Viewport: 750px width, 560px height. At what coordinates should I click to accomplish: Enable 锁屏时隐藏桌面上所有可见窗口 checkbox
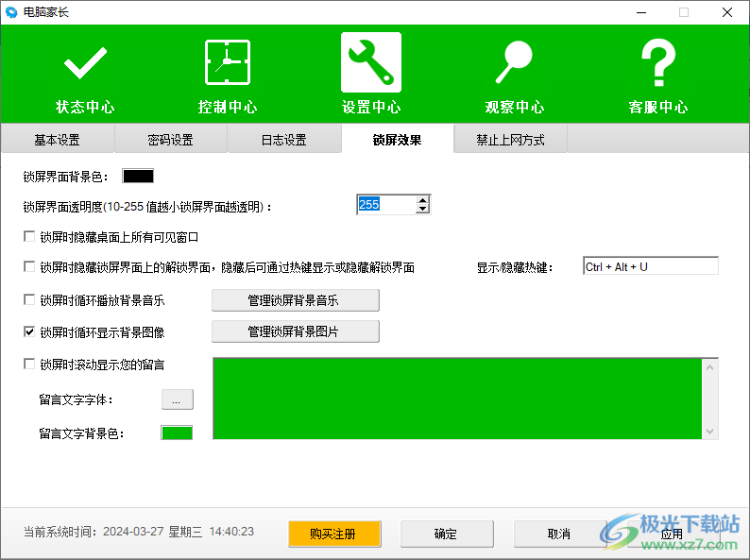[29, 237]
